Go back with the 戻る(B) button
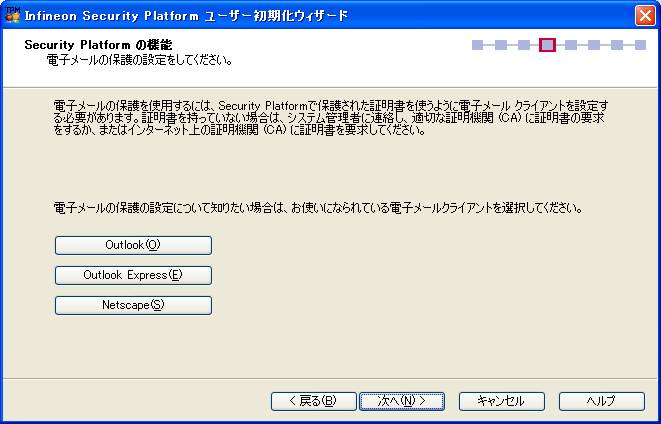The width and height of the screenshot is (661, 424). (314, 401)
